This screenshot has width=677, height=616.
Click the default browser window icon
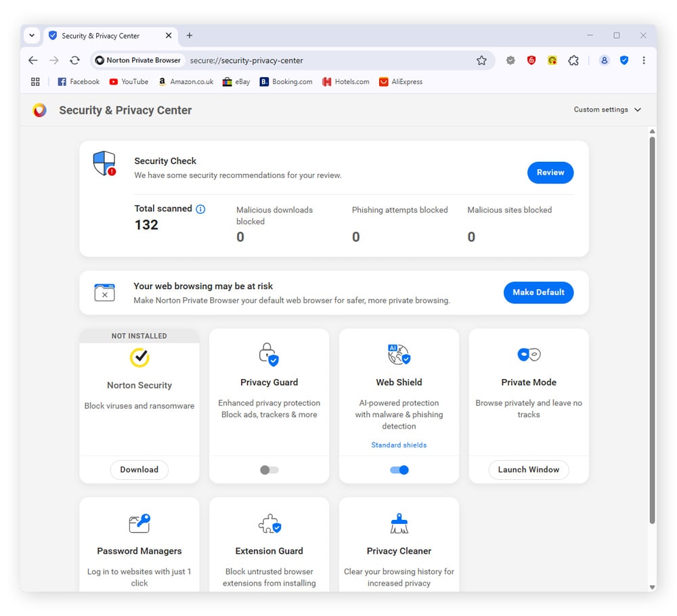(104, 292)
